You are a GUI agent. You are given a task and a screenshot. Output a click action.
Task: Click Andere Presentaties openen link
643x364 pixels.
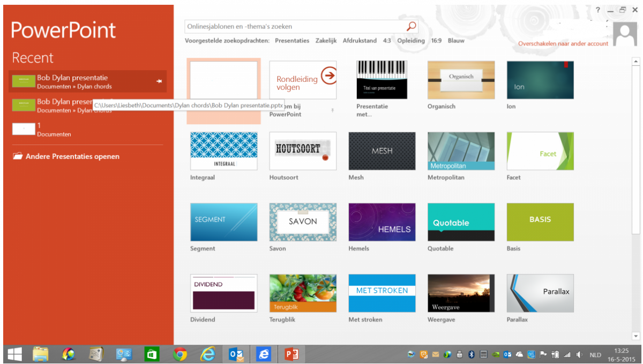[72, 156]
